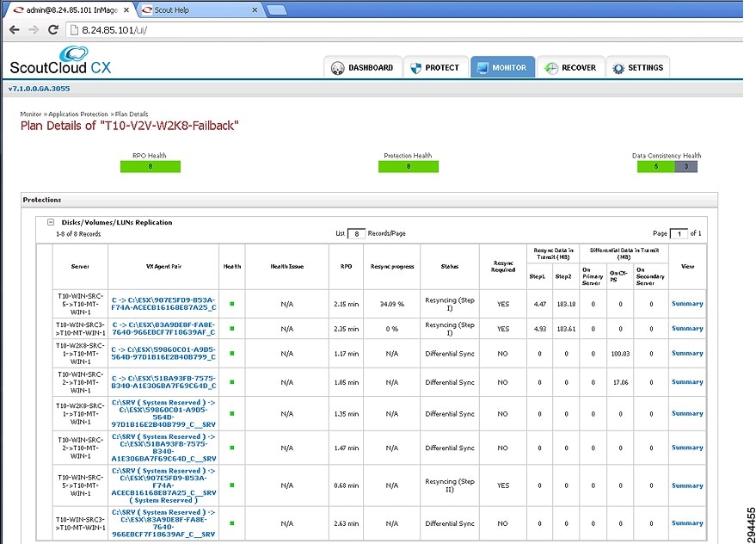Click the green health square in the 2.63 min row
Image resolution: width=756 pixels, height=544 pixels.
click(x=232, y=523)
